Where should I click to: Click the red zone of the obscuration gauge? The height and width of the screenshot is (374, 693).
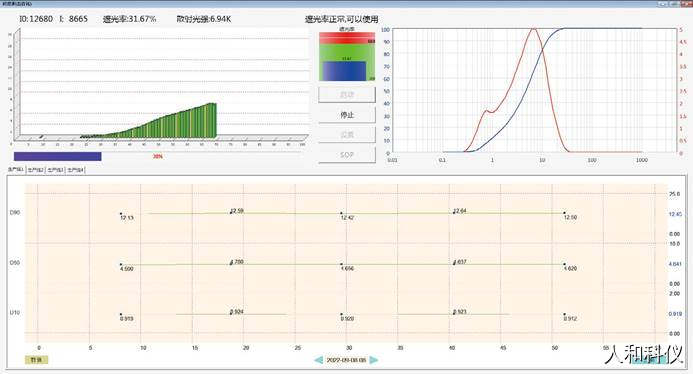(x=347, y=38)
